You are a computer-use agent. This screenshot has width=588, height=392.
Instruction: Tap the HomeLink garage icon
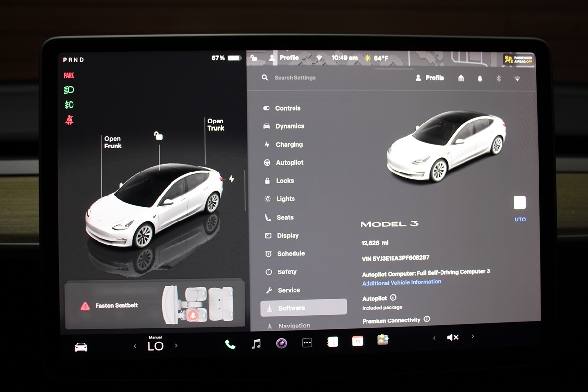(461, 78)
